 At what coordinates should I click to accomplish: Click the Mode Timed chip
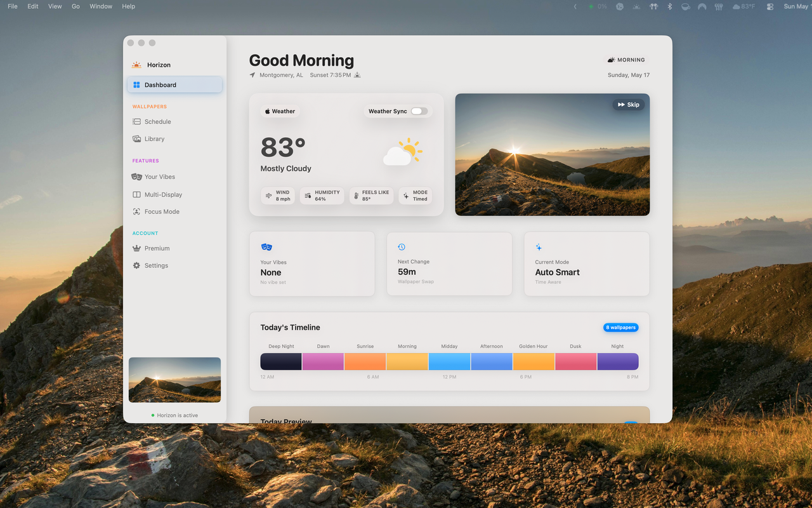click(x=416, y=196)
